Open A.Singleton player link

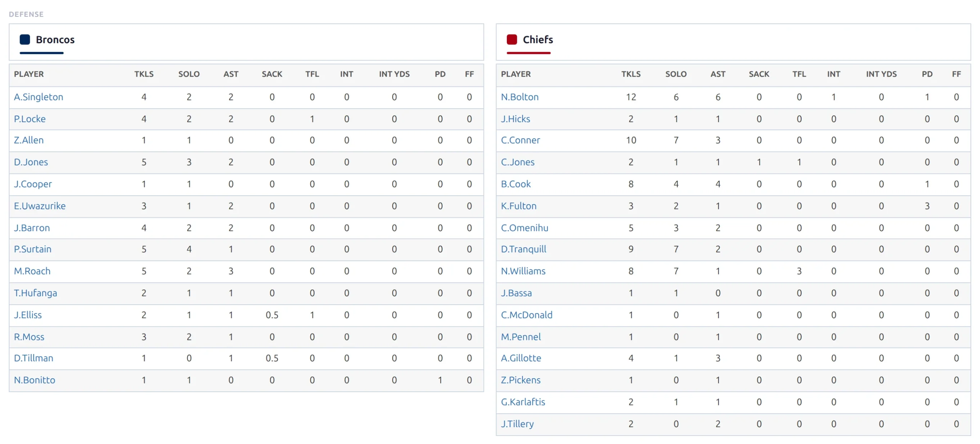tap(39, 97)
